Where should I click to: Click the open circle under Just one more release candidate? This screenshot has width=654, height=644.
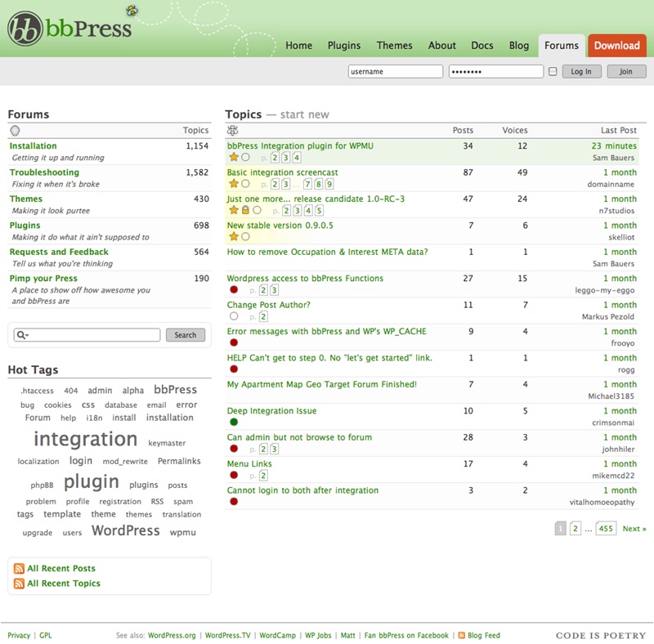257,210
